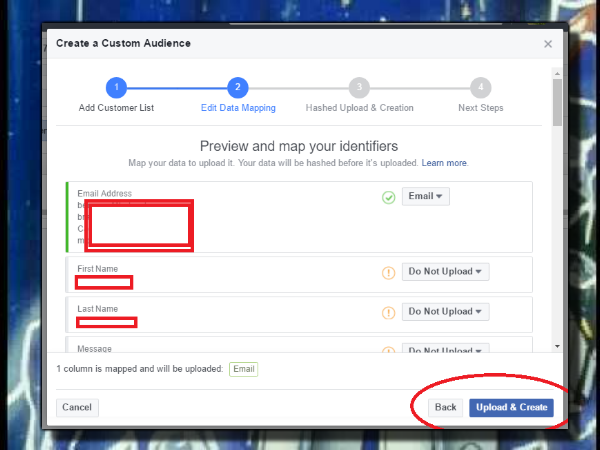
Task: Close the Create a Custom Audience dialog
Action: tap(548, 44)
